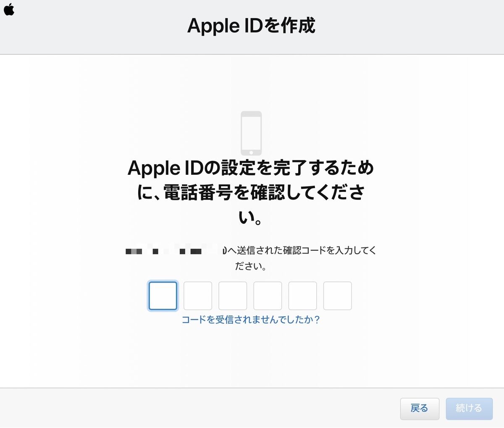The width and height of the screenshot is (504, 428).
Task: Open the コードを受信されませんでしたか? link
Action: [251, 320]
